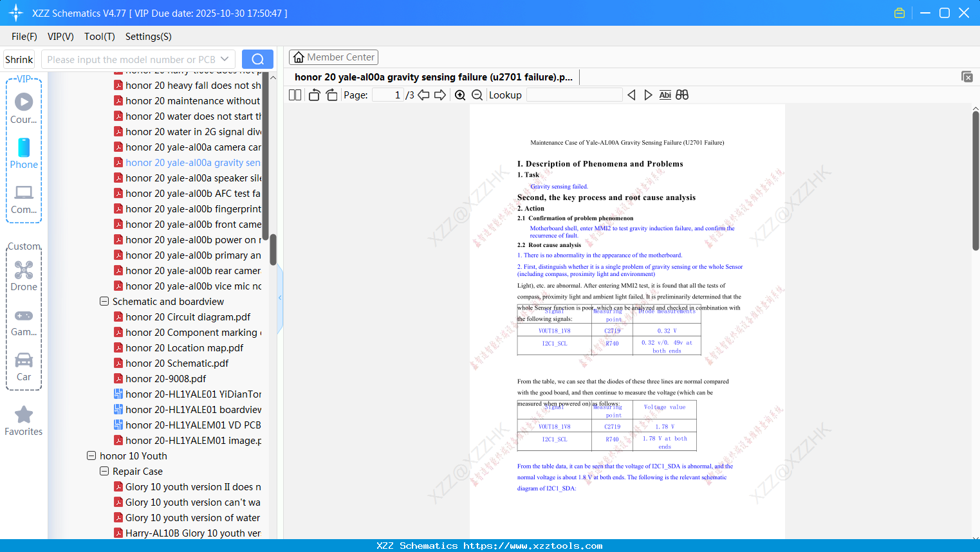The image size is (980, 552).
Task: Select the gravity sensing failure document tab
Action: 434,77
